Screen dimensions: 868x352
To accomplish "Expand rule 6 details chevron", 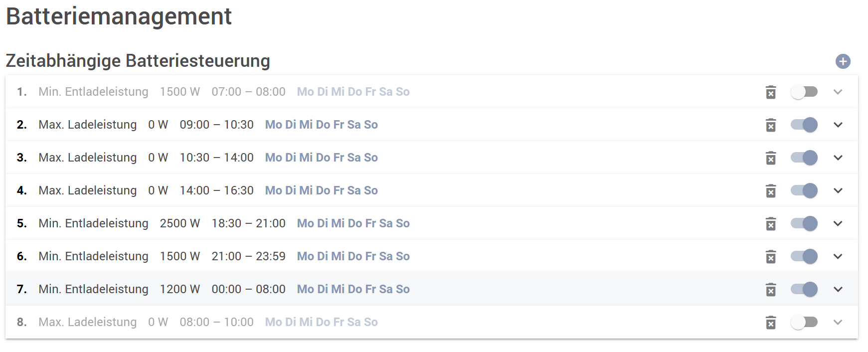I will [838, 257].
